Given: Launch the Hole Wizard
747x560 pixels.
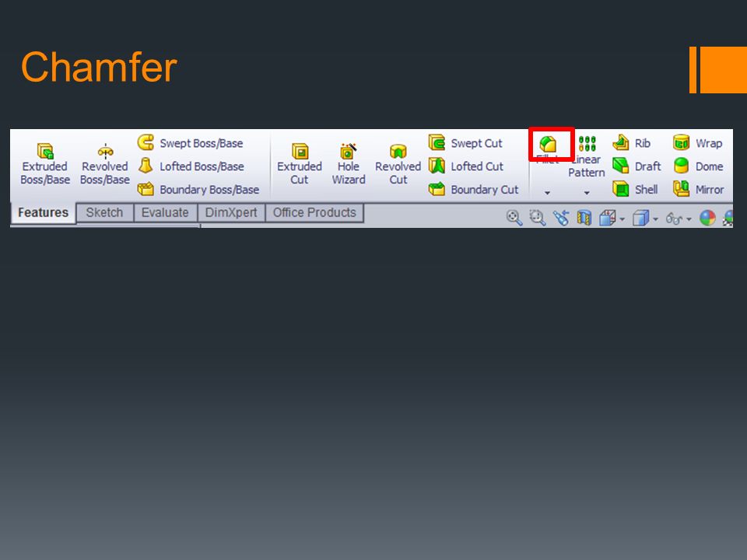Looking at the screenshot, I should (349, 164).
